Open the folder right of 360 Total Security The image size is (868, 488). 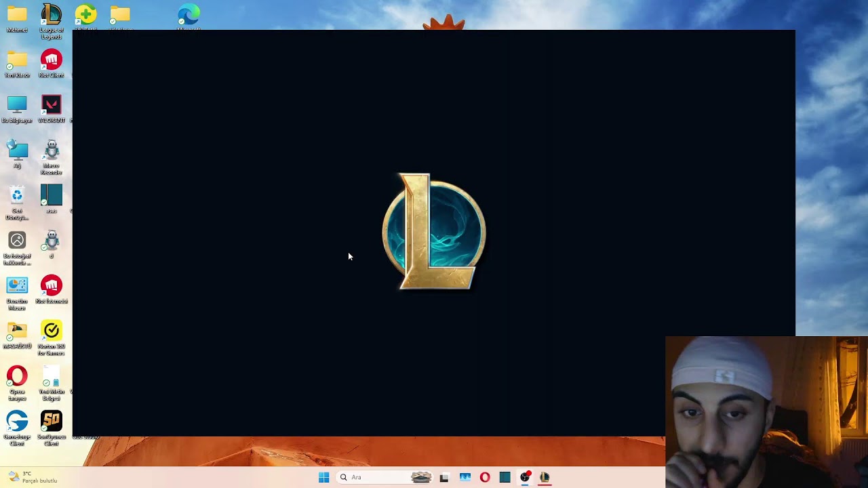pos(120,17)
